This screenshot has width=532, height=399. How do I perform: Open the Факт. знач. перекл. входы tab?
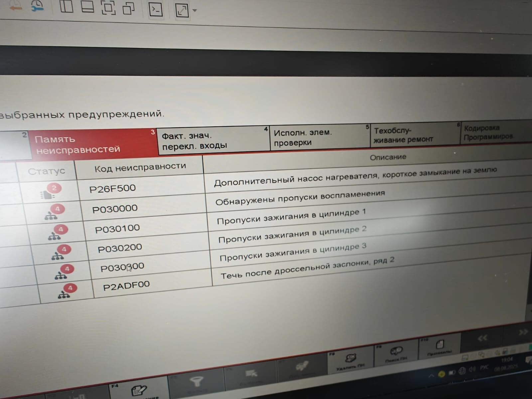213,140
